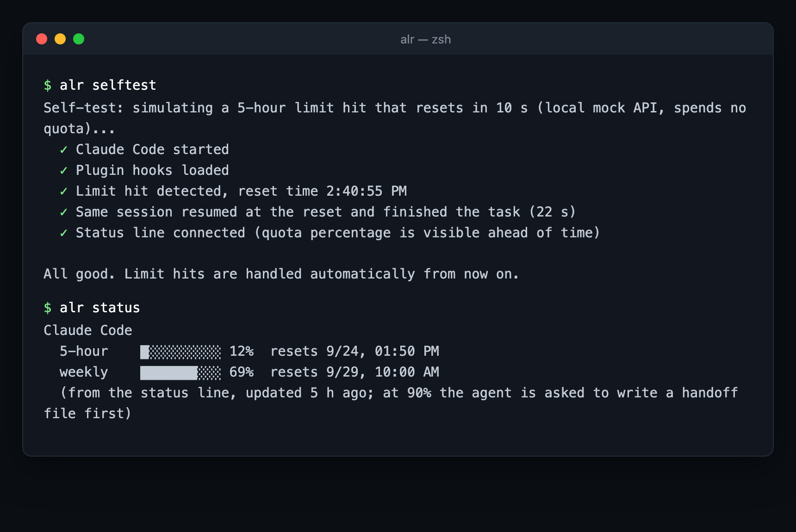Viewport: 796px width, 532px height.
Task: Click the checkmark next to 'Plugin hooks loaded'
Action: coord(64,171)
